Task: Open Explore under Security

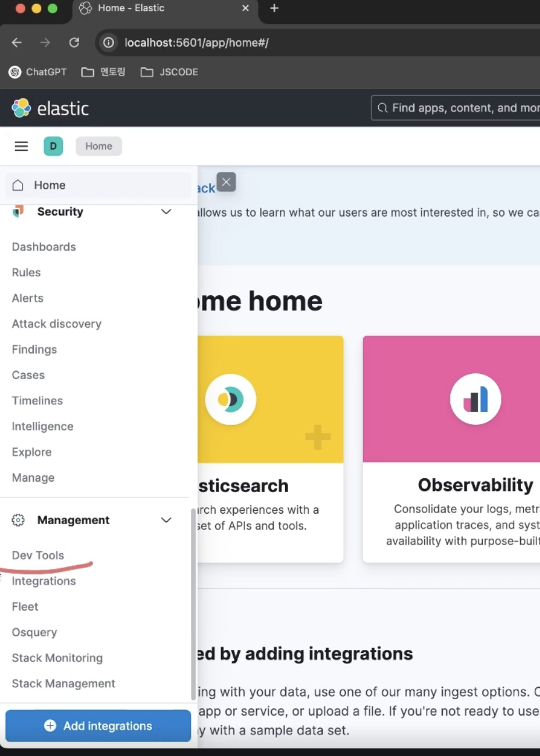Action: click(x=32, y=452)
